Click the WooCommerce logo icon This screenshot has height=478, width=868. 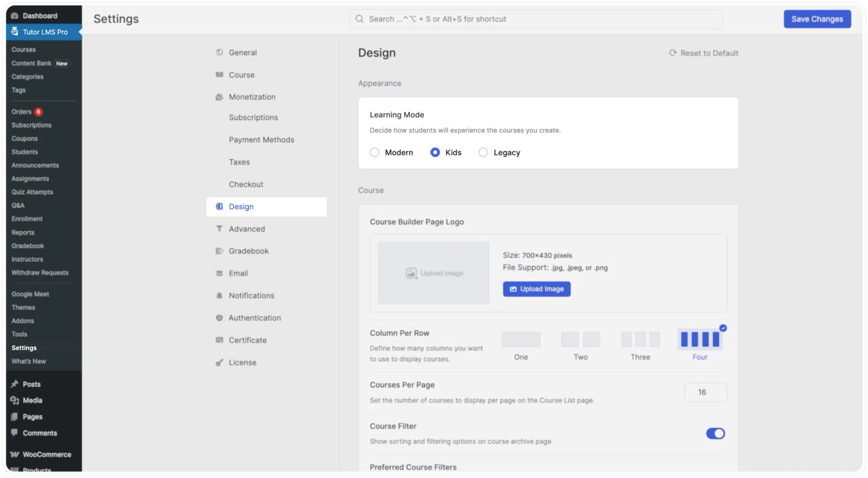point(15,455)
